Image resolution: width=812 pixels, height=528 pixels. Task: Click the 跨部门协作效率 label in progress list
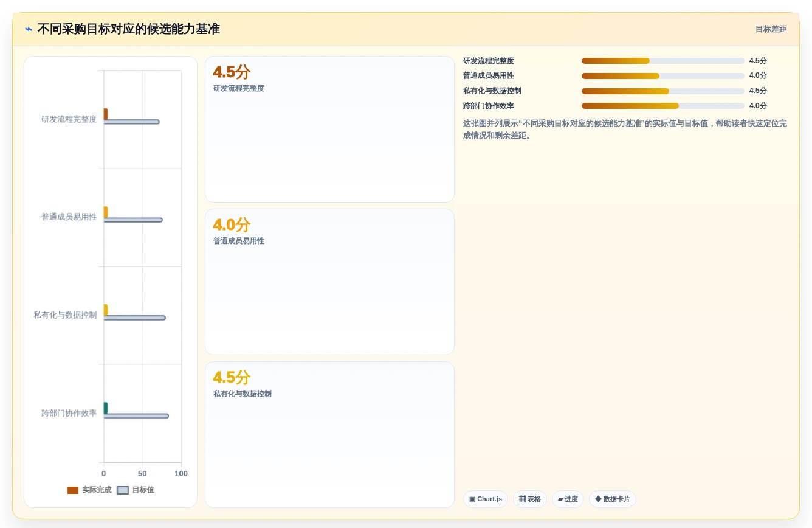489,106
